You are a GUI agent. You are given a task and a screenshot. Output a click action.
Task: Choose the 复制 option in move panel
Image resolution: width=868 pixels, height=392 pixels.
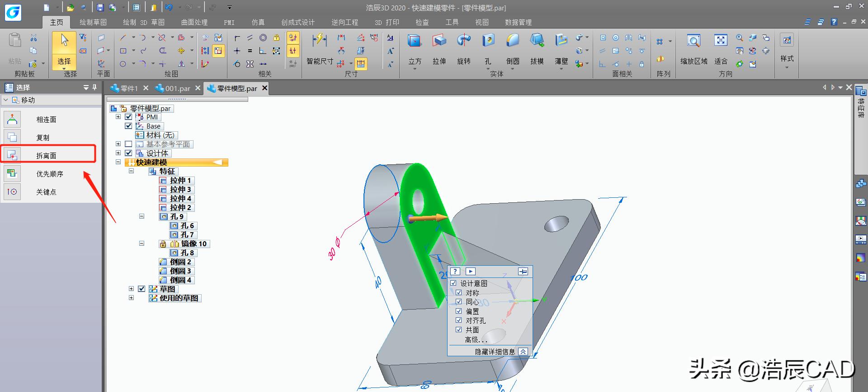coord(42,138)
